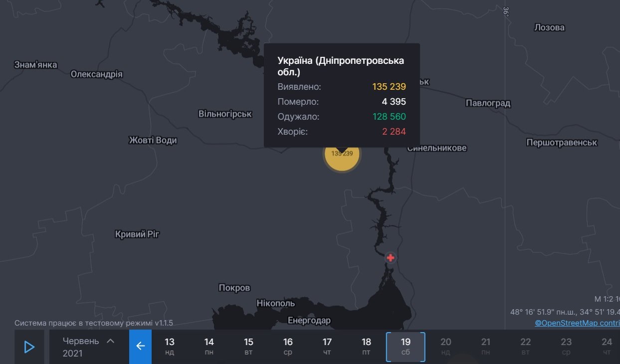Pick Friday 18 пт on the date strip

point(366,346)
